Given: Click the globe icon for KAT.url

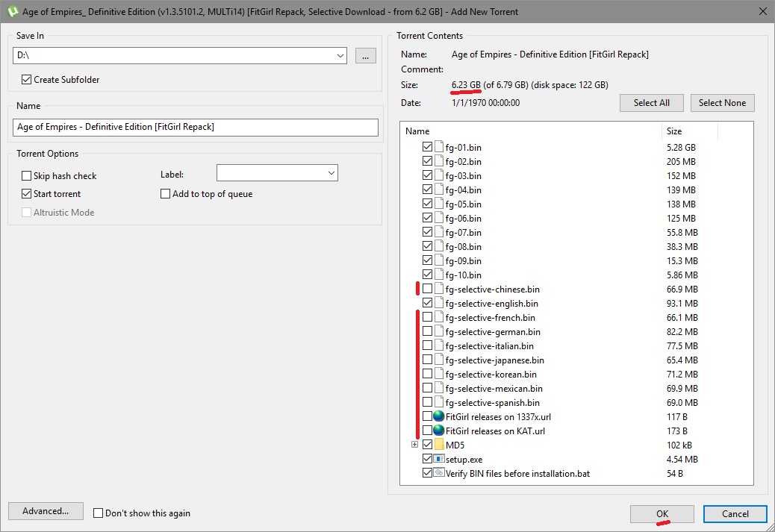Looking at the screenshot, I should [439, 431].
